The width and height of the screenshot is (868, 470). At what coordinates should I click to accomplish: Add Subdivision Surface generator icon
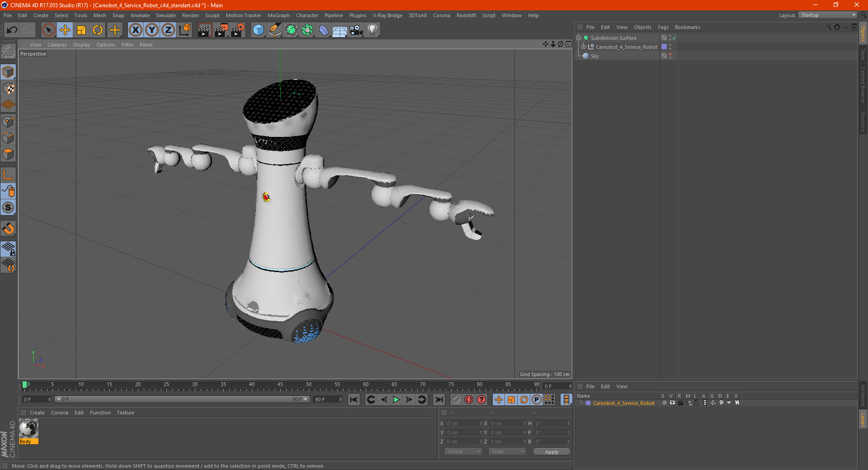tap(291, 30)
